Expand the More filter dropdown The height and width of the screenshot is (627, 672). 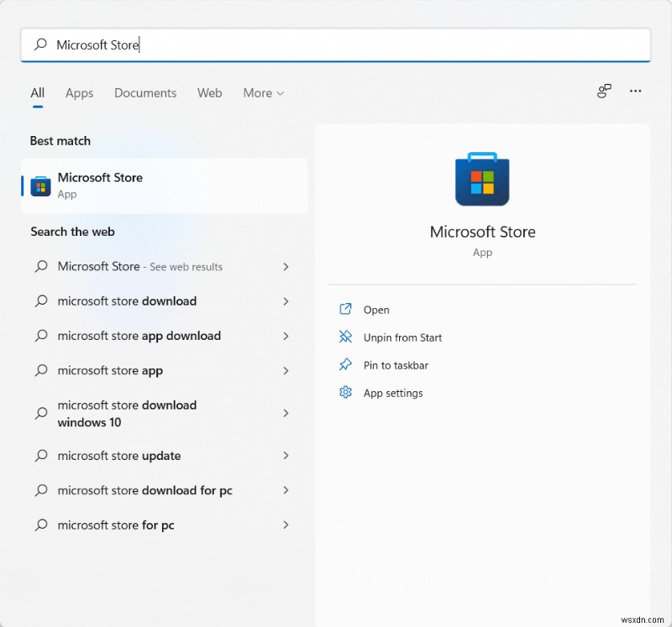click(x=263, y=93)
